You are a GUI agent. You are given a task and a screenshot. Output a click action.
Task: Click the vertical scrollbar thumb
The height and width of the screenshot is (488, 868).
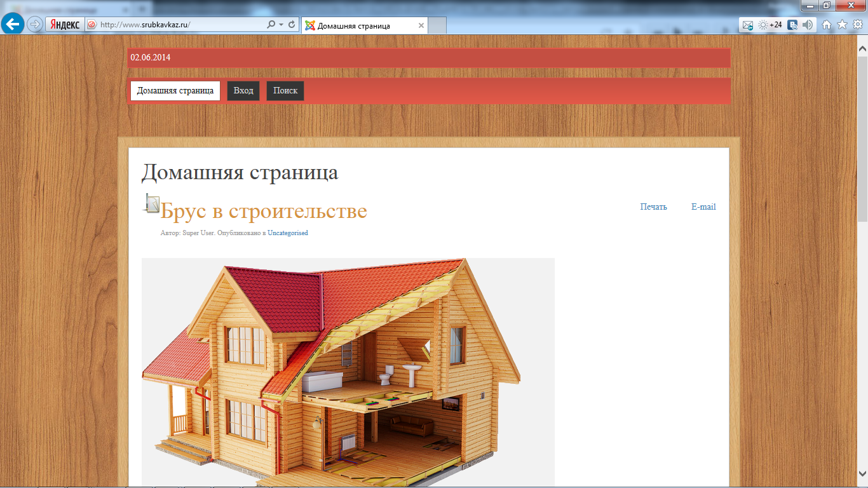coord(862,139)
